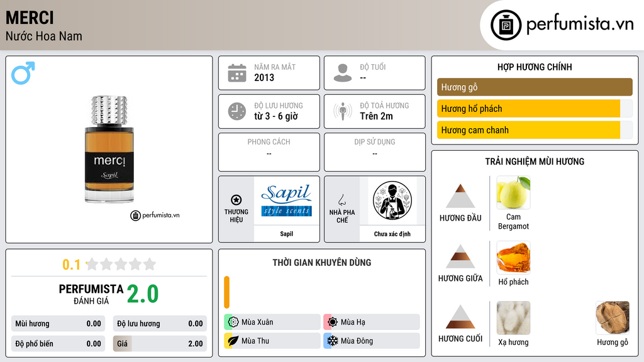The width and height of the screenshot is (644, 362).
Task: Click the Giá price score row
Action: (x=160, y=344)
